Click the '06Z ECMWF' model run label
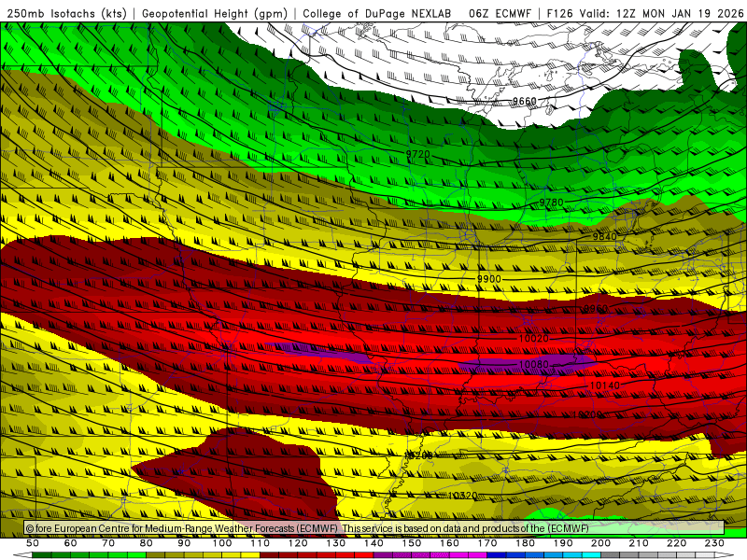747x560 pixels. (x=500, y=14)
